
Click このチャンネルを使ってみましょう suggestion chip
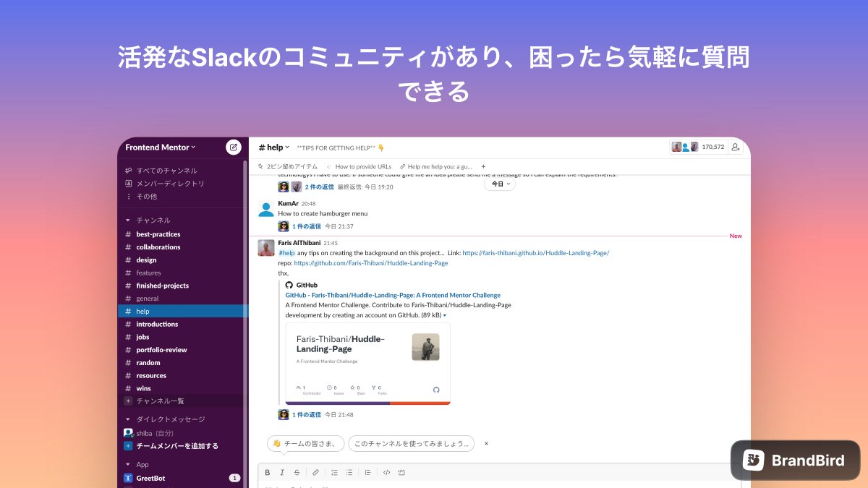tap(411, 443)
